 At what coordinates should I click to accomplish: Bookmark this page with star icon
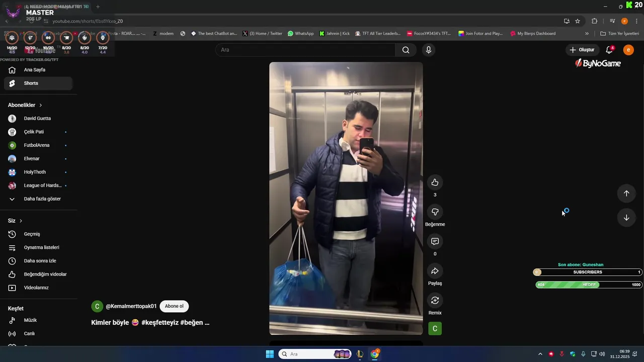578,21
